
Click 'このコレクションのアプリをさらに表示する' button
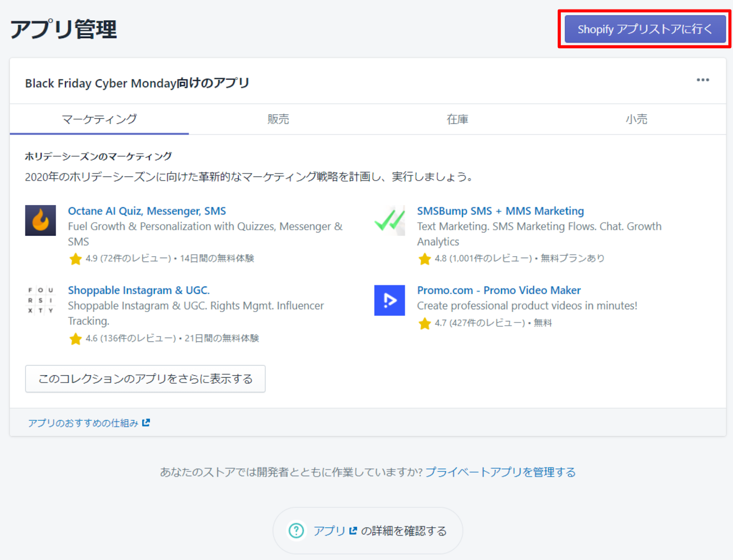click(145, 379)
